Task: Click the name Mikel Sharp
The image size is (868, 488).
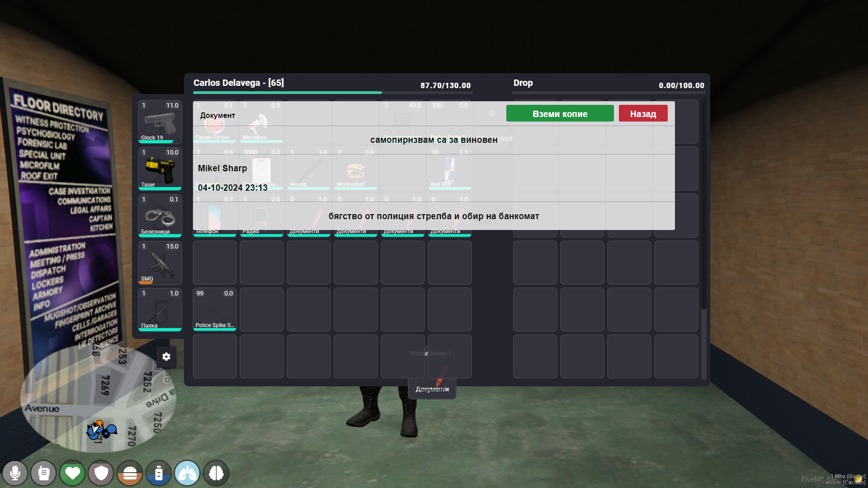Action: (x=222, y=169)
